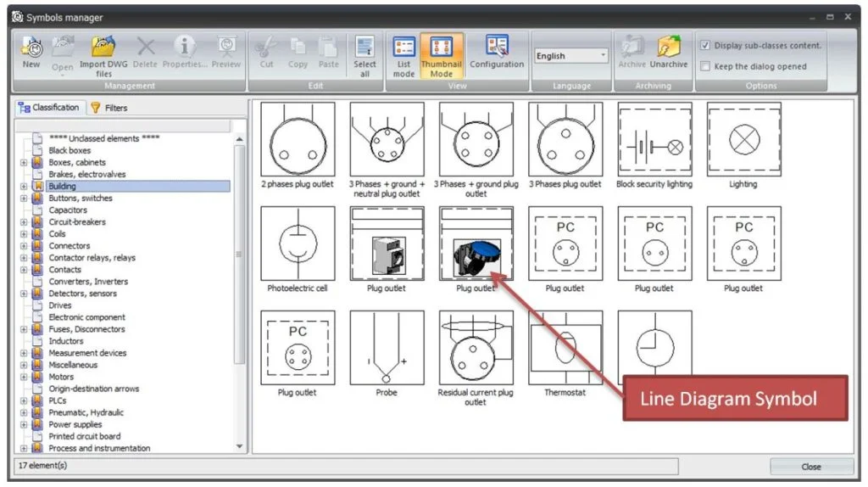The height and width of the screenshot is (487, 868).
Task: Switch to the Classification tab
Action: [x=50, y=108]
